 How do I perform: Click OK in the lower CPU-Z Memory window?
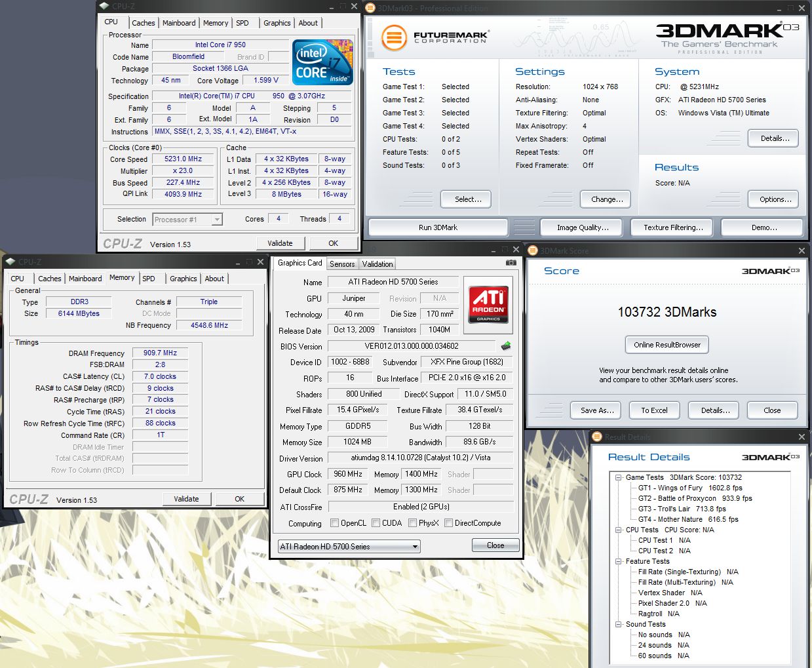(240, 499)
